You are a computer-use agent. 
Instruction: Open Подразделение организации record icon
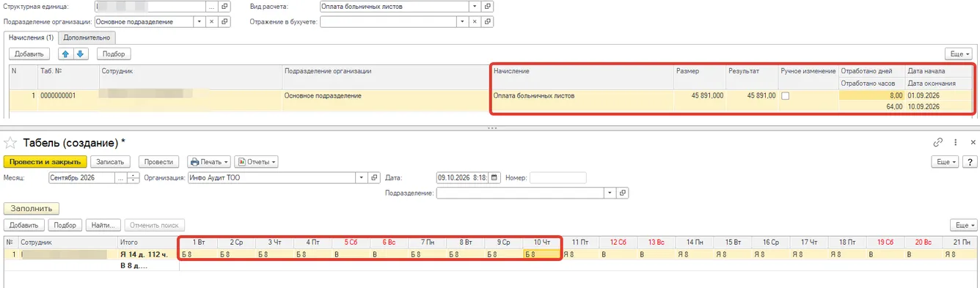pyautogui.click(x=224, y=22)
